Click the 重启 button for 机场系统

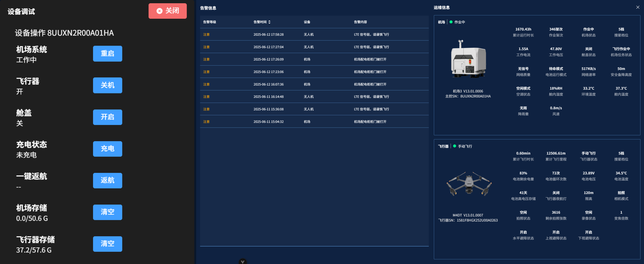pos(107,54)
